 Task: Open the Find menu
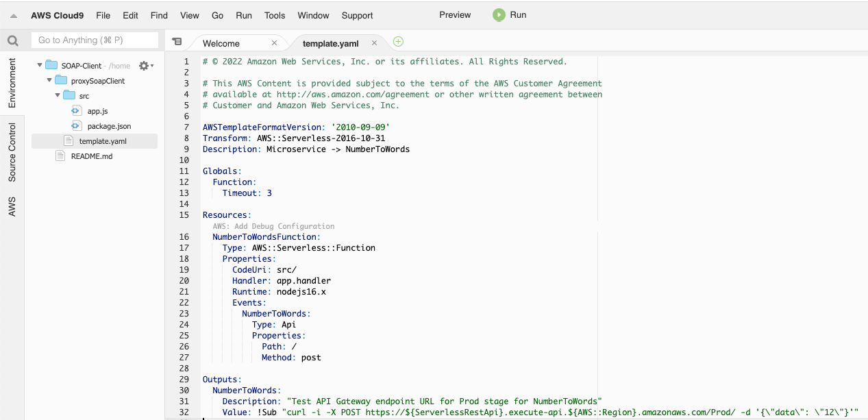(159, 15)
